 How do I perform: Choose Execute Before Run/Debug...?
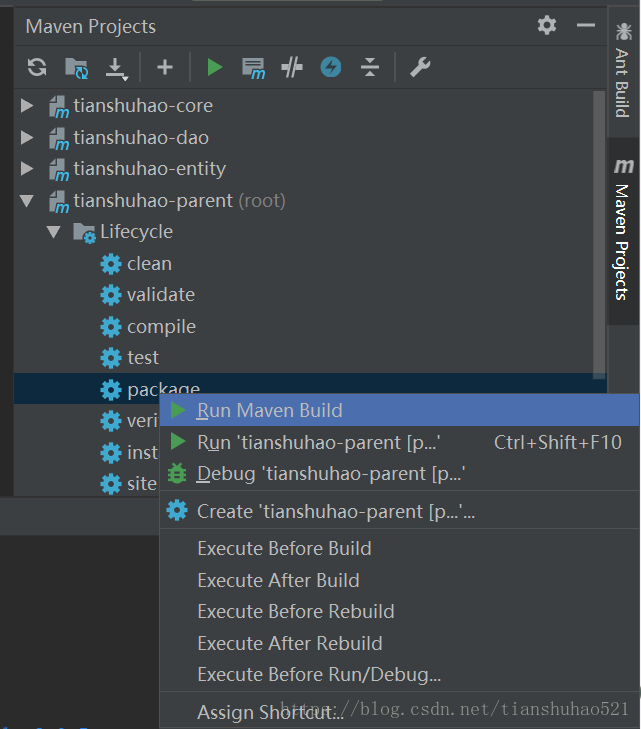pos(399,675)
